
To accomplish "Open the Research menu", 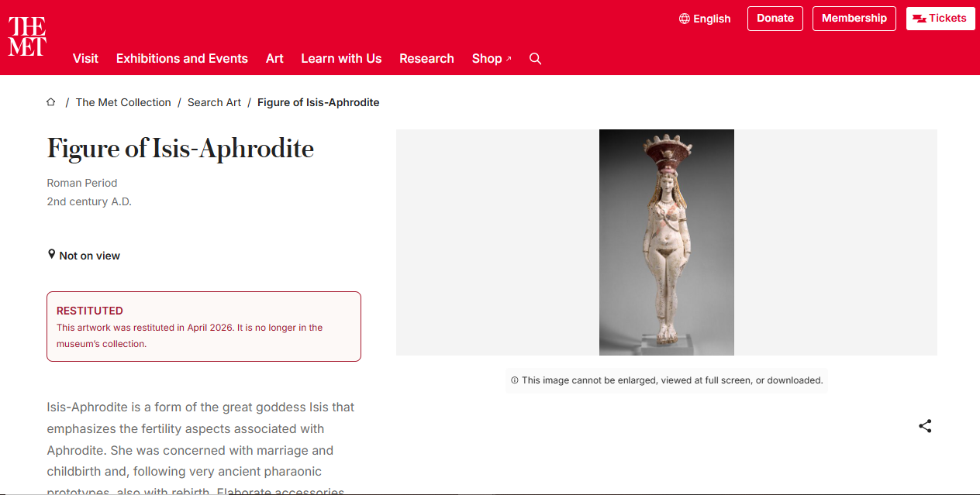I will click(426, 59).
